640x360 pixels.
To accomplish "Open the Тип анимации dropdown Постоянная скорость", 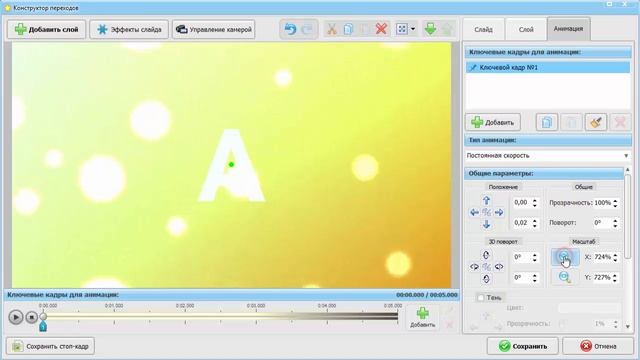I will click(x=547, y=156).
